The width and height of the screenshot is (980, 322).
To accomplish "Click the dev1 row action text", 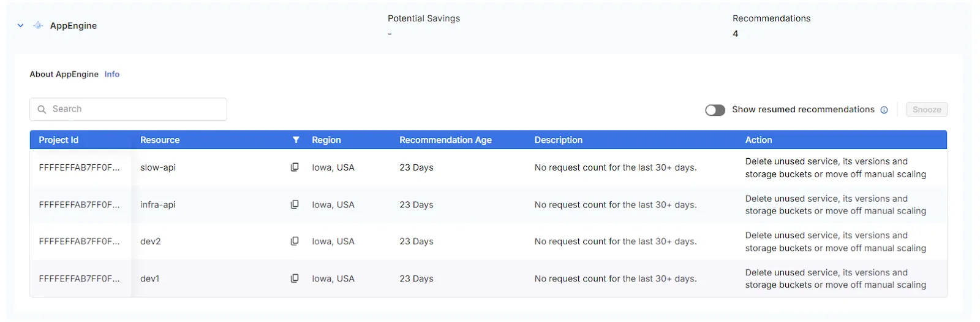I will (835, 278).
